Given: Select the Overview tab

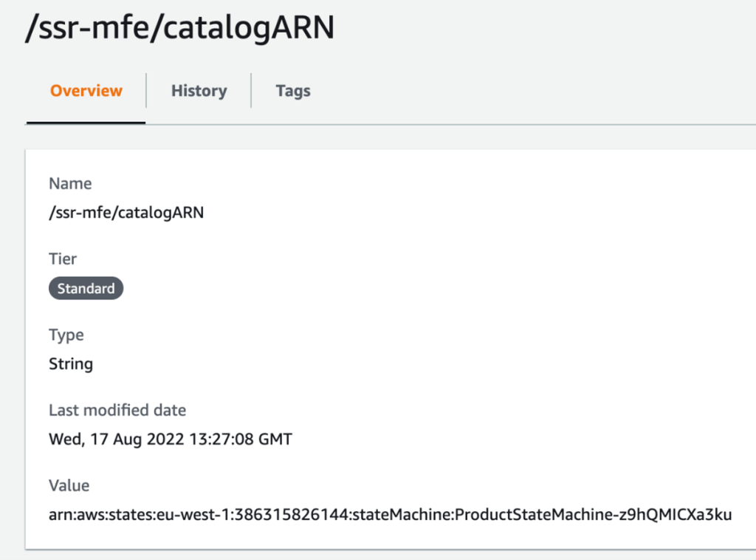Looking at the screenshot, I should (86, 90).
